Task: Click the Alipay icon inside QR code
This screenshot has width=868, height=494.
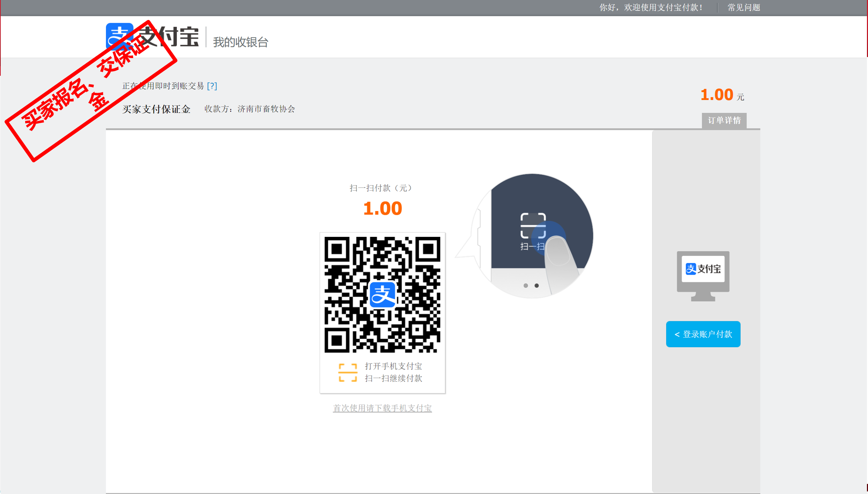Action: [x=382, y=295]
